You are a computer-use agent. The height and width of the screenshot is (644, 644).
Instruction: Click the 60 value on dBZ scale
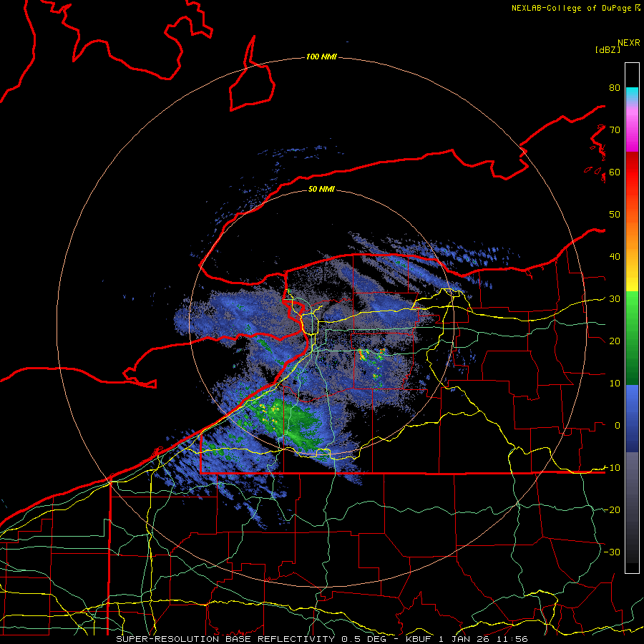coord(615,172)
